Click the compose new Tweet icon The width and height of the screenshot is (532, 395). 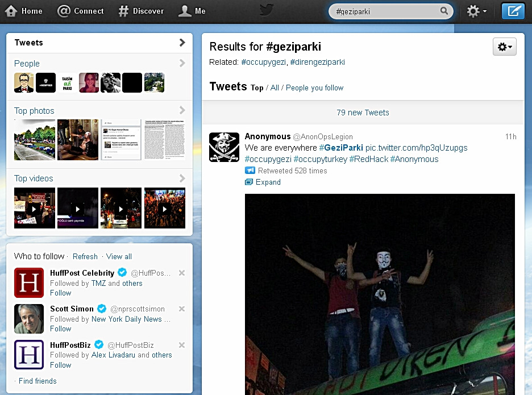pyautogui.click(x=513, y=11)
